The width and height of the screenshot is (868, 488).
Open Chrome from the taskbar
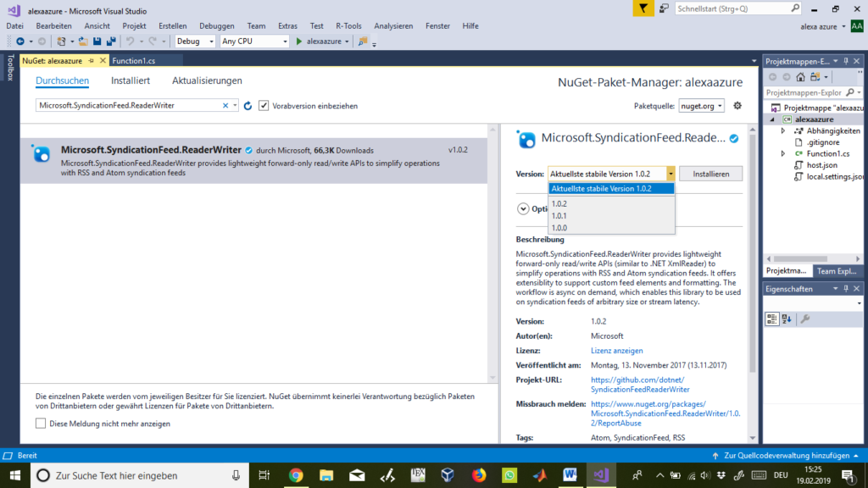296,475
